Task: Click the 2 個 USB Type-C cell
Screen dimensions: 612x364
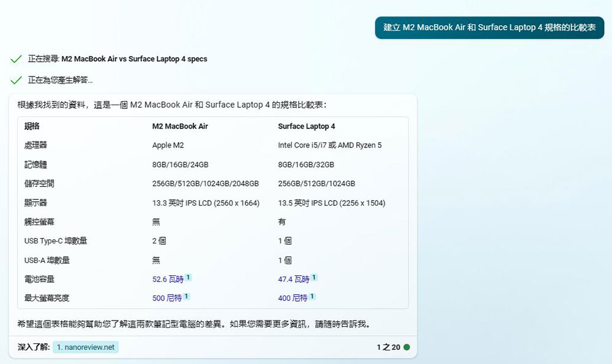Action: 159,240
